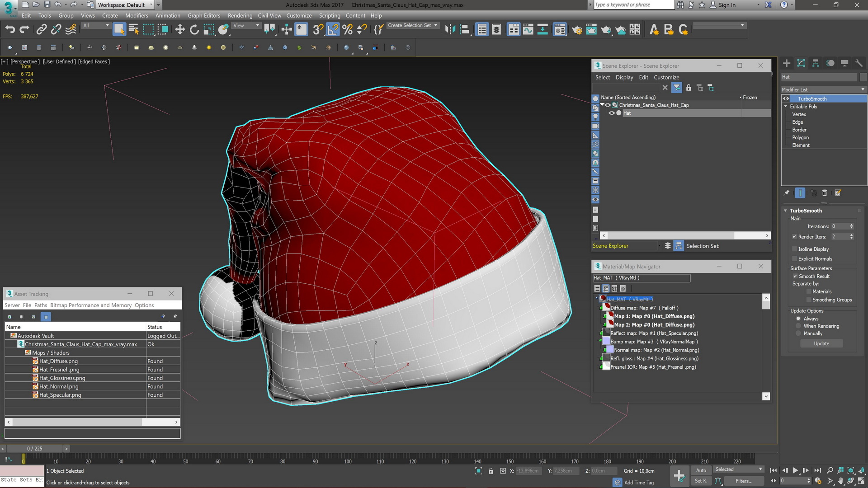
Task: Click the Remove modifier trash icon
Action: tap(824, 193)
